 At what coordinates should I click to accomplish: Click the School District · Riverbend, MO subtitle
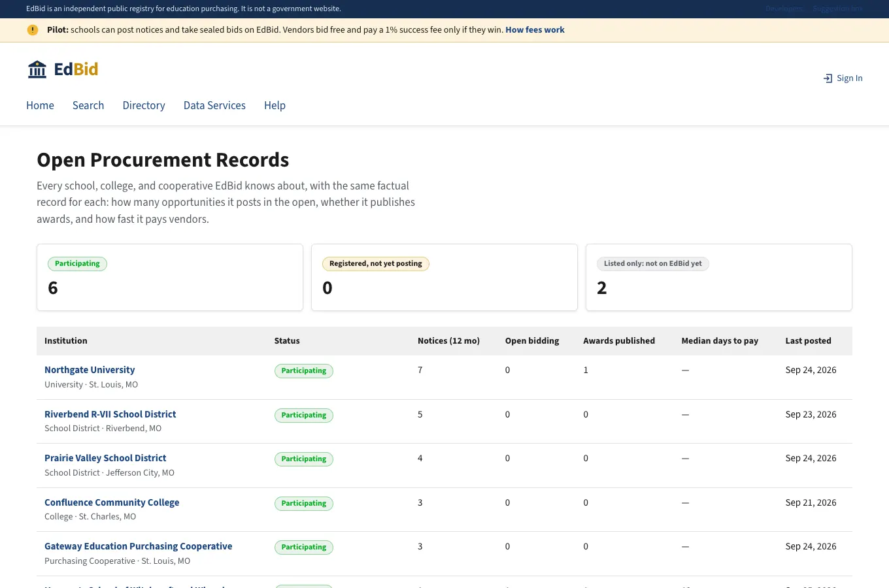coord(103,429)
